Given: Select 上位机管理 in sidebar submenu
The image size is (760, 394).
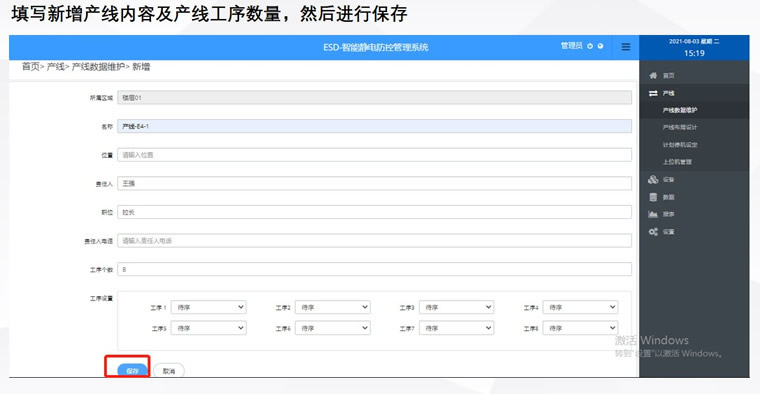Looking at the screenshot, I should click(x=677, y=162).
